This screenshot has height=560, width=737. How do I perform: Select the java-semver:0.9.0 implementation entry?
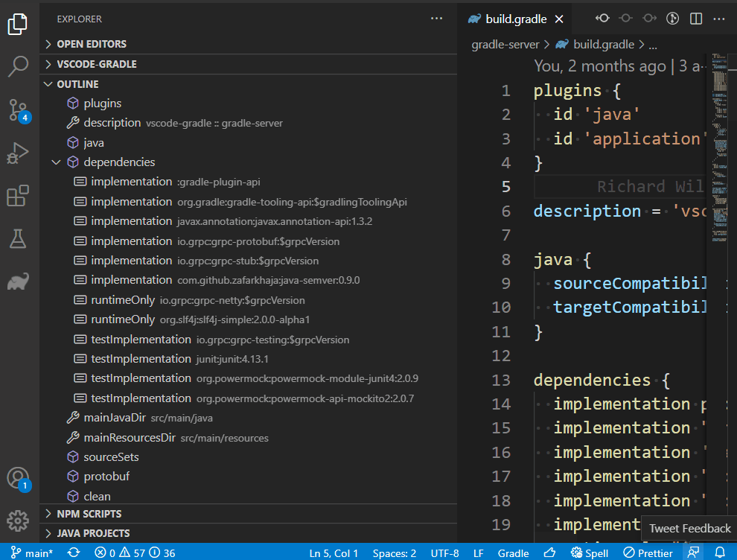(248, 280)
